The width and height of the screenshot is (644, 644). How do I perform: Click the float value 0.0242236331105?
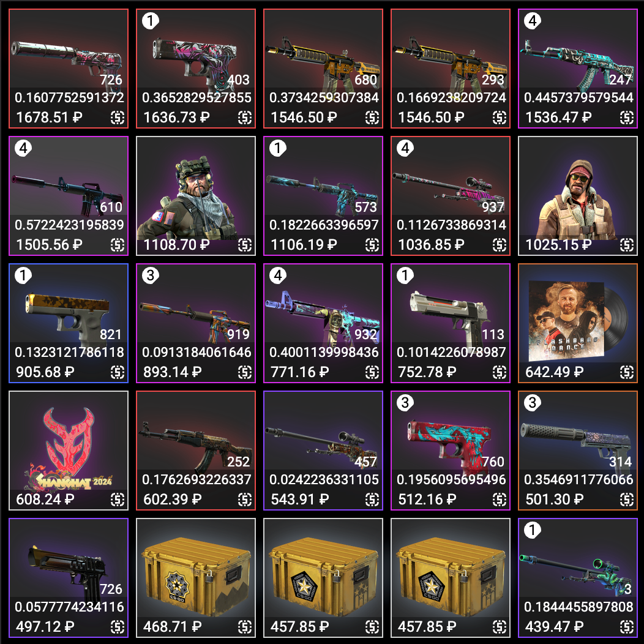324,479
